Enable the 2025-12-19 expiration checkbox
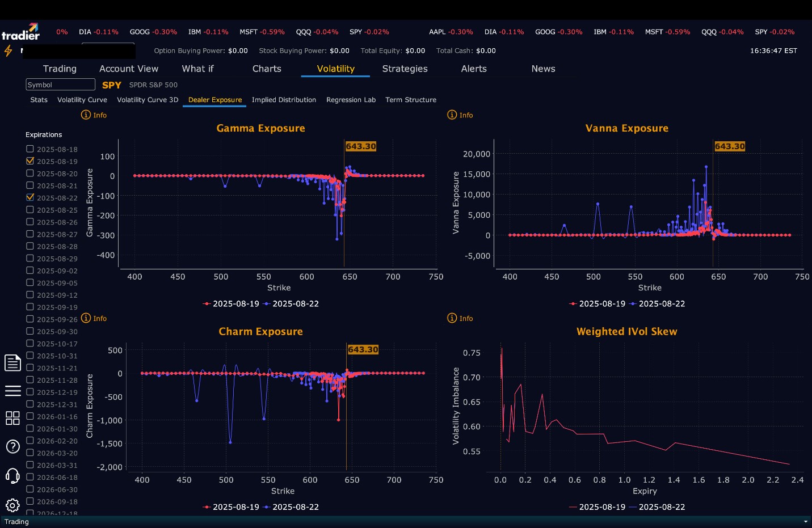812x528 pixels. [x=30, y=392]
